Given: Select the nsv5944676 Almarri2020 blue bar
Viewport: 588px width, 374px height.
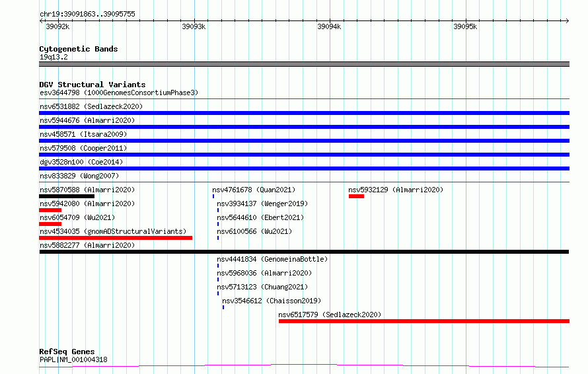Looking at the screenshot, I should click(x=304, y=127).
